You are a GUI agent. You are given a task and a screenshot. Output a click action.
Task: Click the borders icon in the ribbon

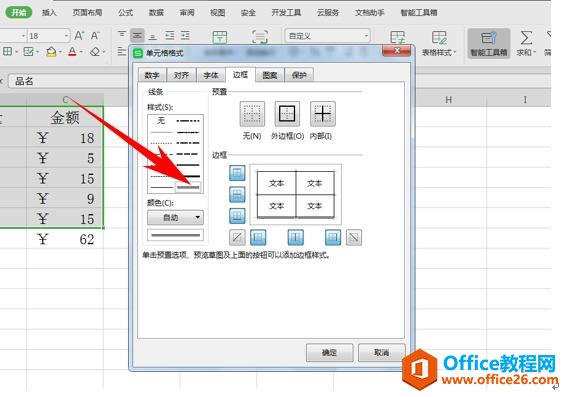coord(7,52)
